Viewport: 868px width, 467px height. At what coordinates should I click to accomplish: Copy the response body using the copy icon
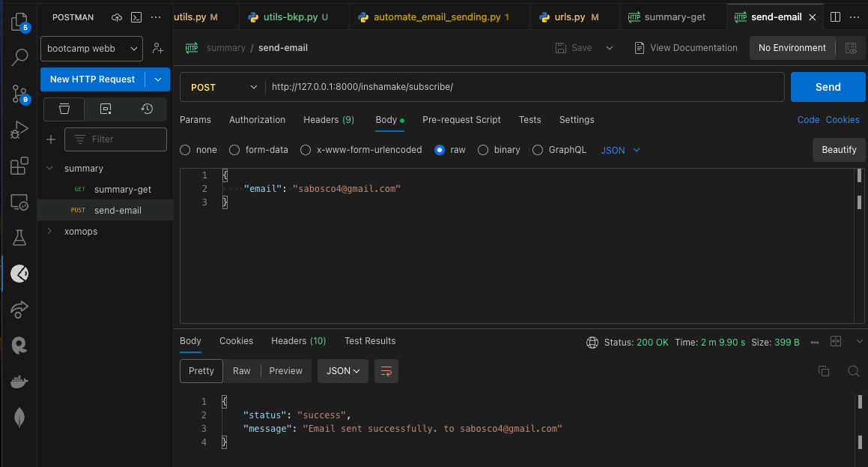(824, 371)
